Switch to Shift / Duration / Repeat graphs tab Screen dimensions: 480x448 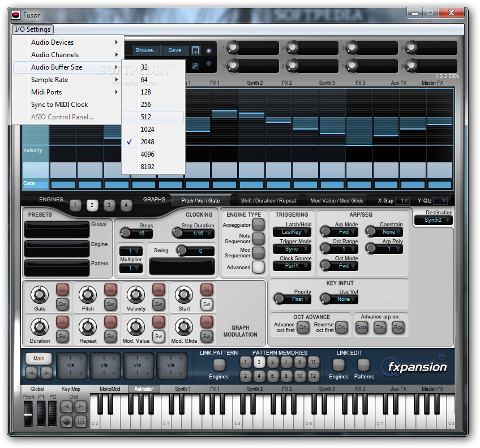(x=268, y=201)
